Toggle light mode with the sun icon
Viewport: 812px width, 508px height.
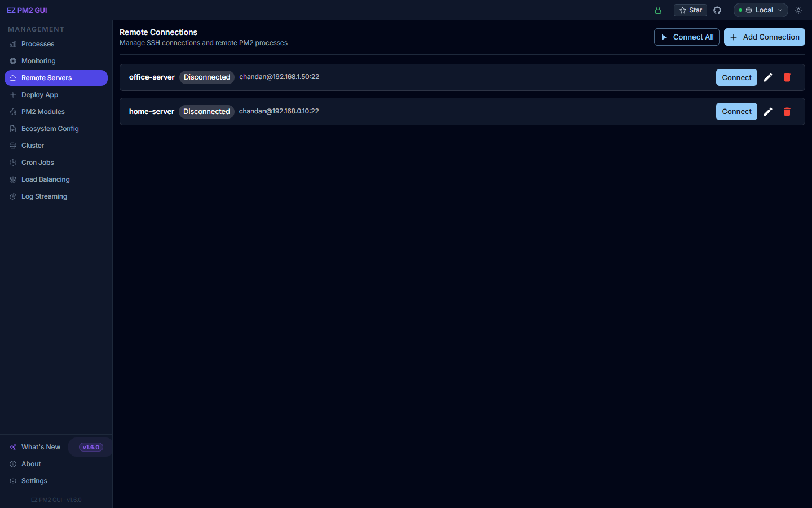pyautogui.click(x=798, y=10)
